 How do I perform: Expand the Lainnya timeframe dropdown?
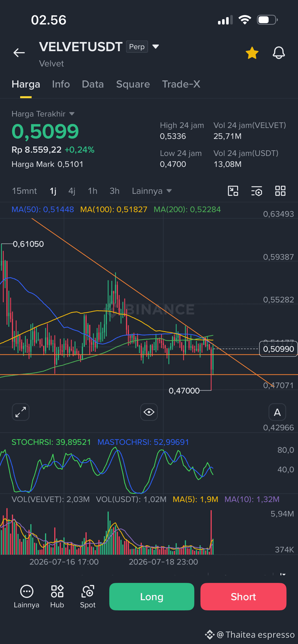[152, 191]
